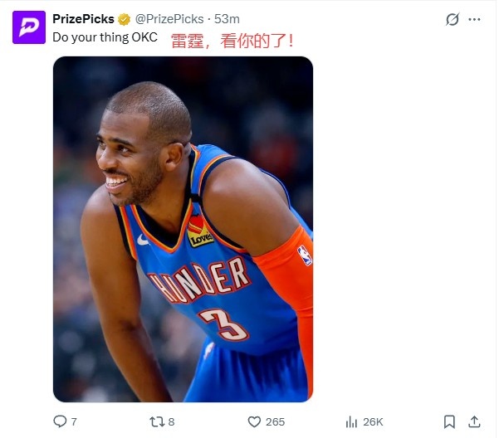This screenshot has height=438, width=504.
Task: Click the red Chinese translation caption
Action: tap(232, 41)
